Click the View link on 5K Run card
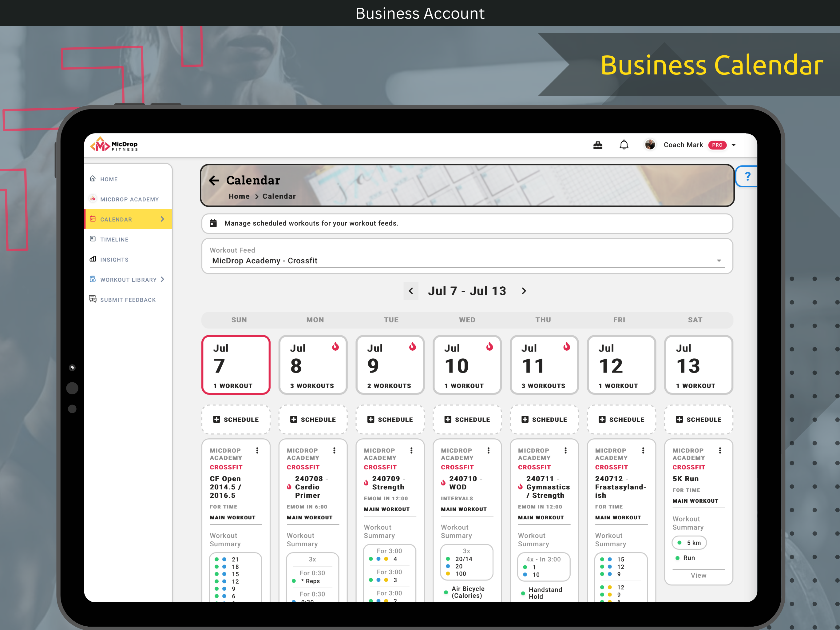840x630 pixels. 698,575
